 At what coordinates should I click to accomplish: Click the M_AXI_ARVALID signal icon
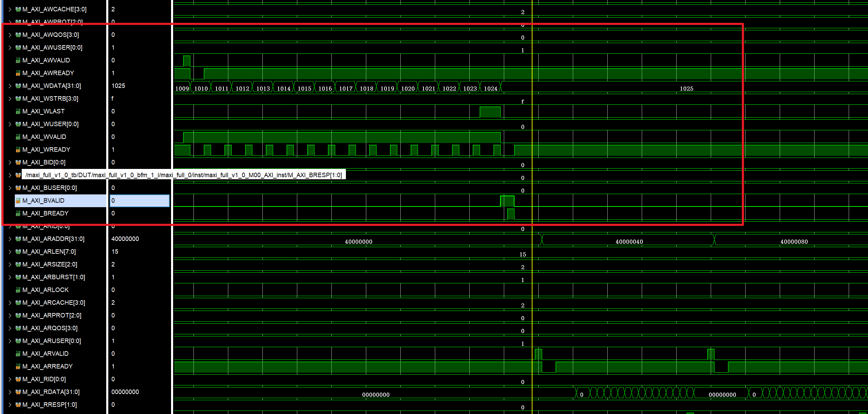(x=18, y=354)
